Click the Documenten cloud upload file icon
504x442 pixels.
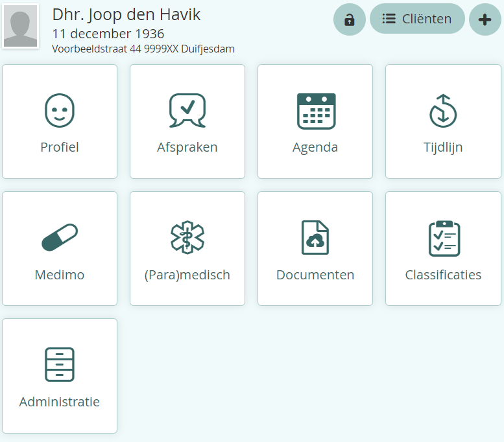pos(315,237)
